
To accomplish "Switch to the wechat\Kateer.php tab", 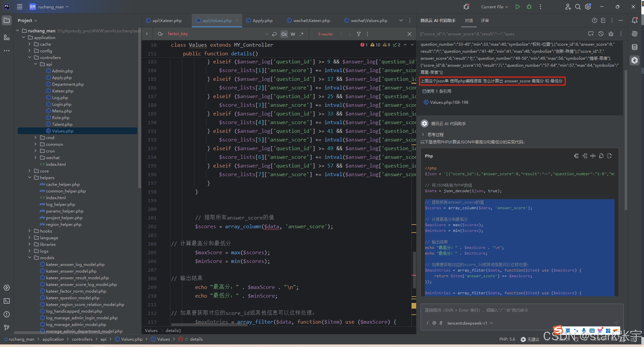I will tap(308, 20).
